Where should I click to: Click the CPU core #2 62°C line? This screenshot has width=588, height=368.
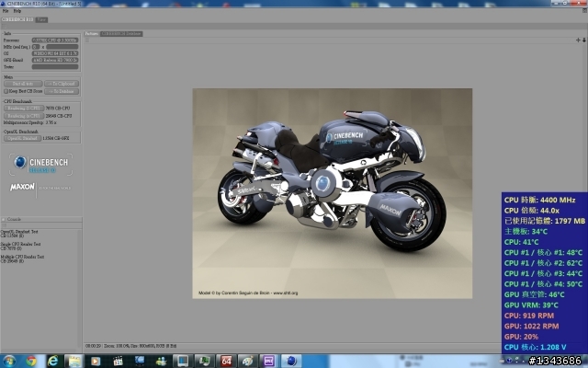[x=543, y=263]
